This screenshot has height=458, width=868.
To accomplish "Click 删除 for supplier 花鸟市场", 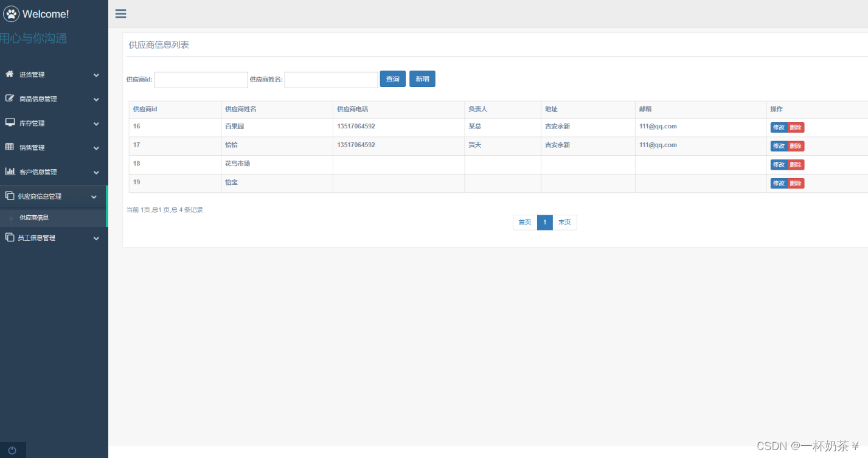I will (x=796, y=165).
